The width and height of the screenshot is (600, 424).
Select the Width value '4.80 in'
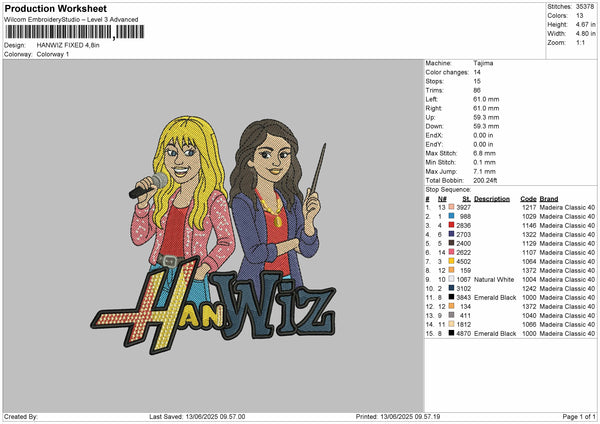(x=585, y=34)
